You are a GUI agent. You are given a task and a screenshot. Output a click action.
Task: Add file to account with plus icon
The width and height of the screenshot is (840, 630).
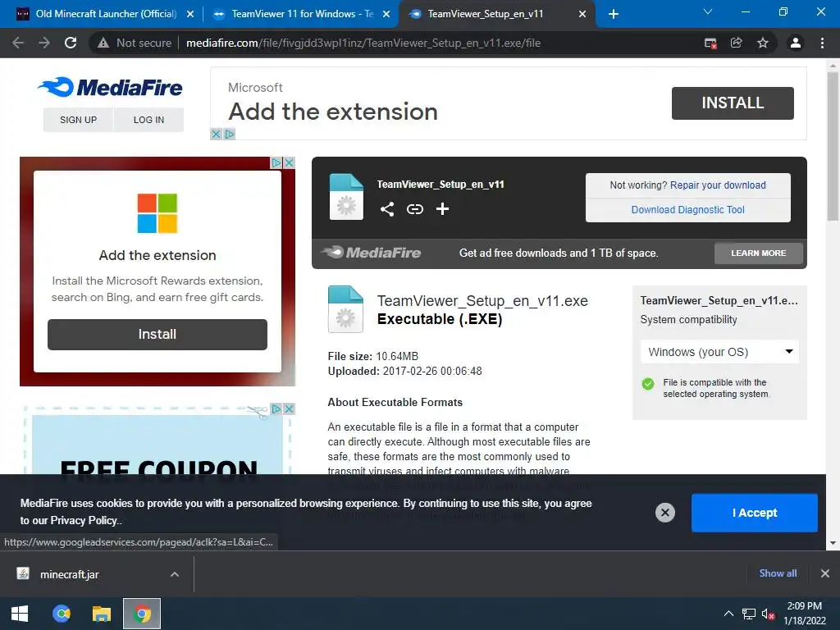pyautogui.click(x=442, y=209)
